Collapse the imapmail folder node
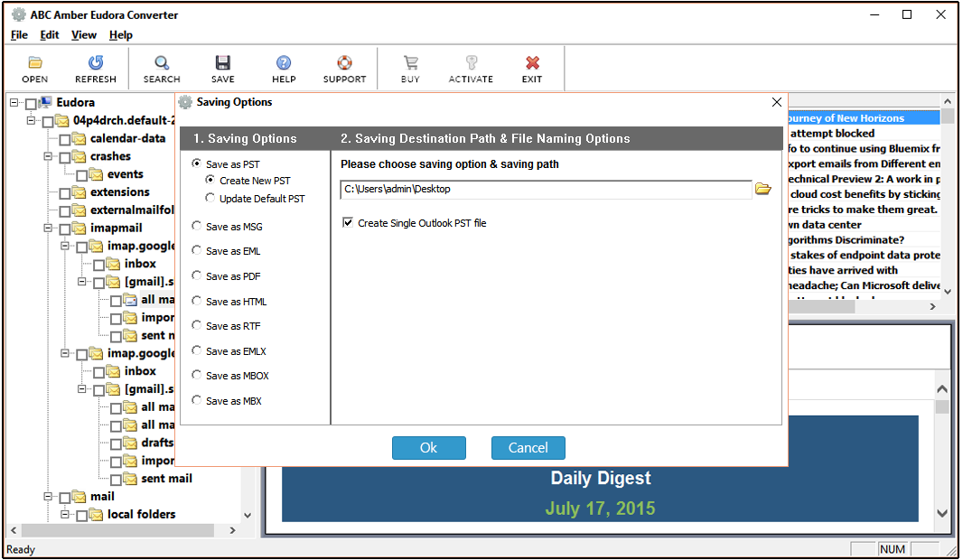Image resolution: width=963 pixels, height=560 pixels. (48, 229)
